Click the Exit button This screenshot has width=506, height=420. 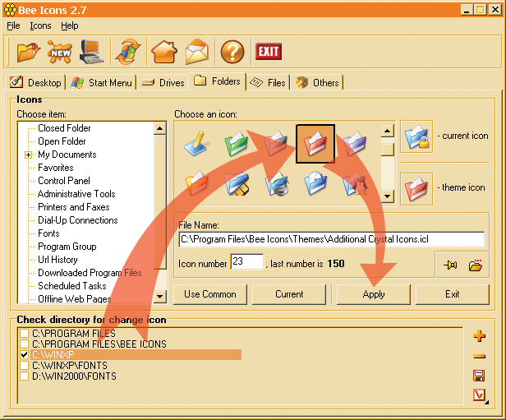[x=453, y=294]
